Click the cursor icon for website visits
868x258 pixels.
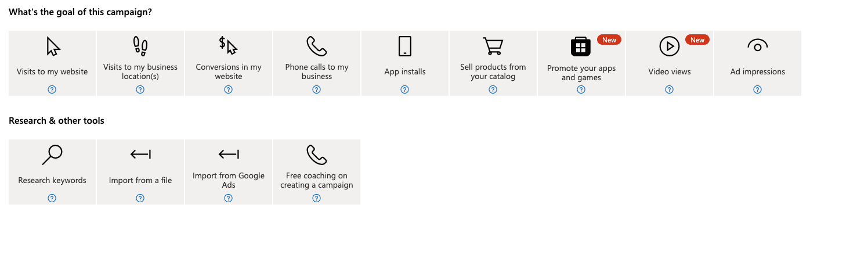53,46
